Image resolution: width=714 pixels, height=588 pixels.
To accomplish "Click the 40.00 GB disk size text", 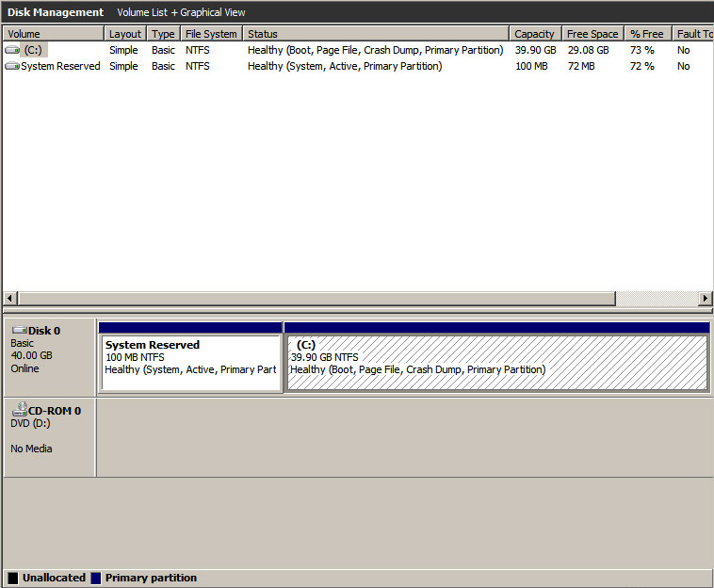I will 31,355.
